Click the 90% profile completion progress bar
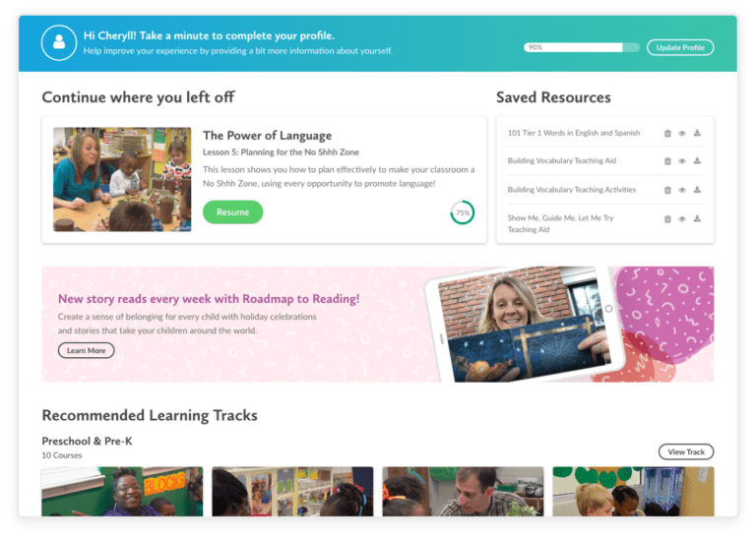Viewport: 756px width, 539px height. pyautogui.click(x=582, y=47)
